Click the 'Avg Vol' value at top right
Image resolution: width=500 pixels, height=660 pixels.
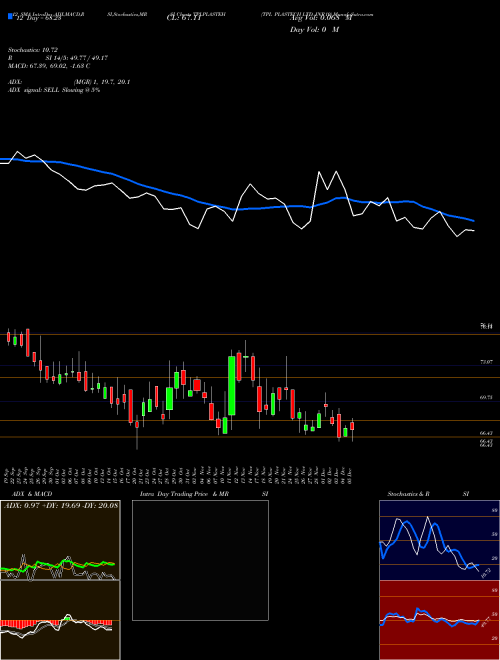320,18
